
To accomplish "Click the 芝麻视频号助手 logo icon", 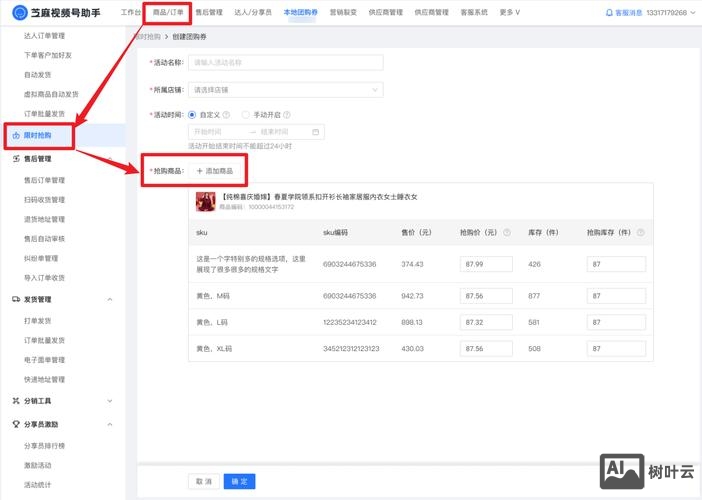I will coord(20,13).
